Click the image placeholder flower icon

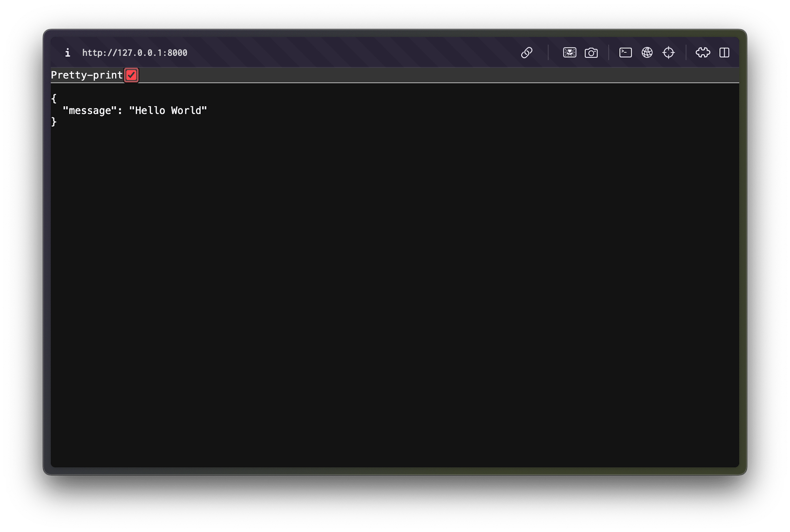(x=569, y=53)
